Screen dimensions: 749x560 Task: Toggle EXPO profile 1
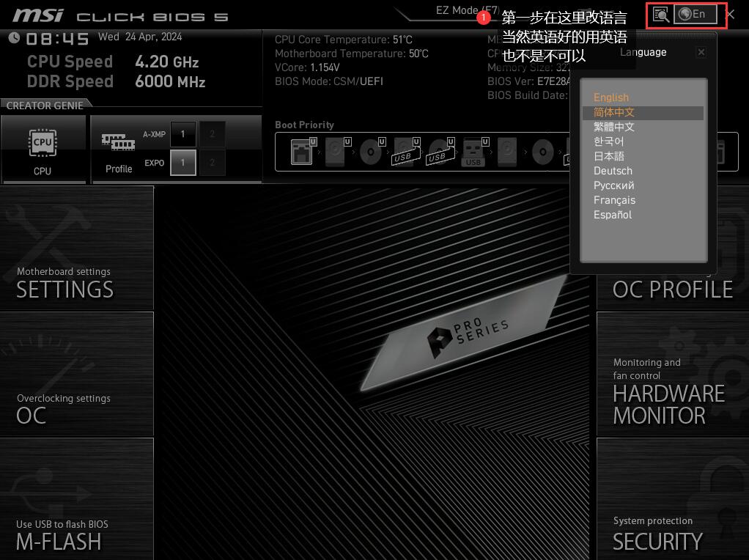click(x=183, y=163)
